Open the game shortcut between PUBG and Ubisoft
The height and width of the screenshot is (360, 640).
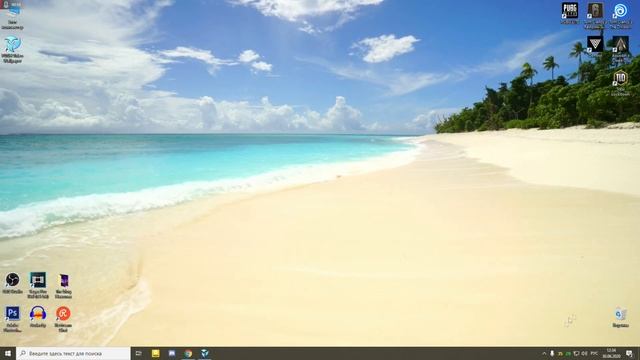pyautogui.click(x=595, y=15)
